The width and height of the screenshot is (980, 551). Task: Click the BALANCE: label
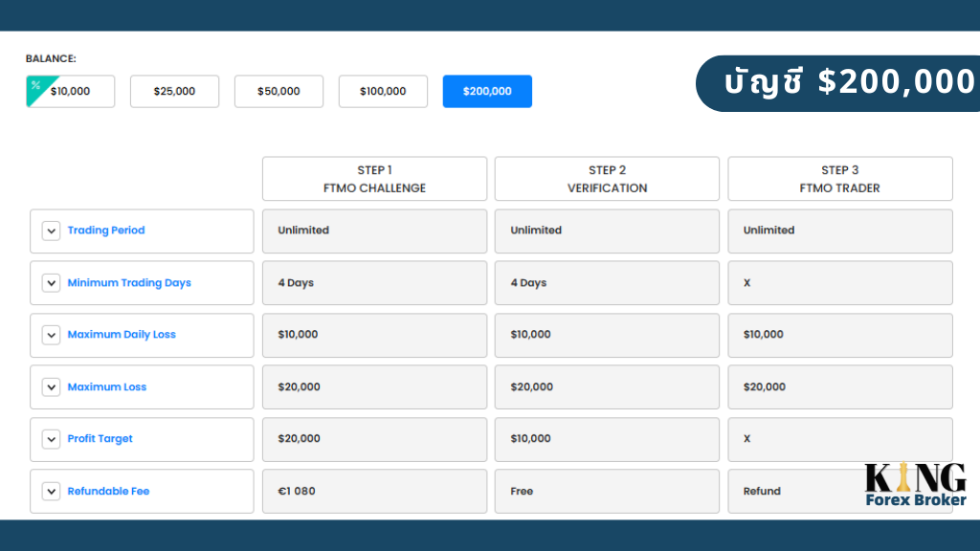[x=51, y=58]
